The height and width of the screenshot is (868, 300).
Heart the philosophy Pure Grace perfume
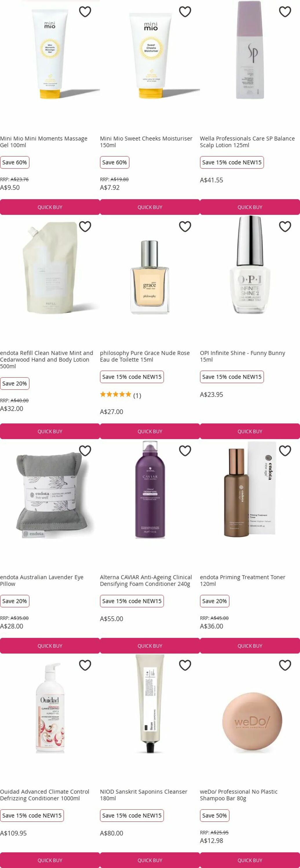click(185, 227)
